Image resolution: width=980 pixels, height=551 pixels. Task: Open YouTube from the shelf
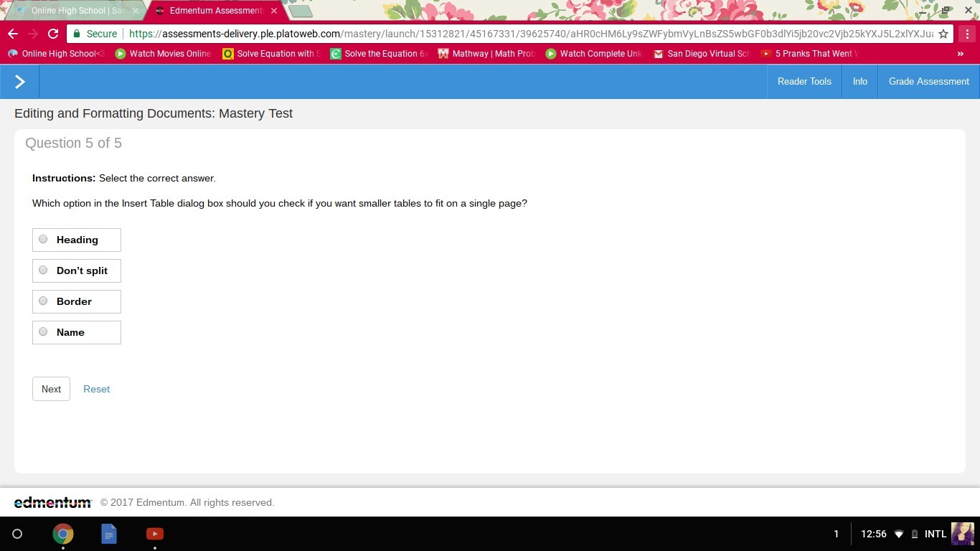coord(155,534)
